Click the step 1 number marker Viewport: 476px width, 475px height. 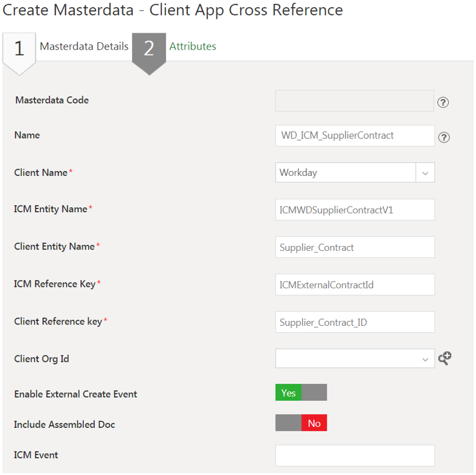point(19,49)
